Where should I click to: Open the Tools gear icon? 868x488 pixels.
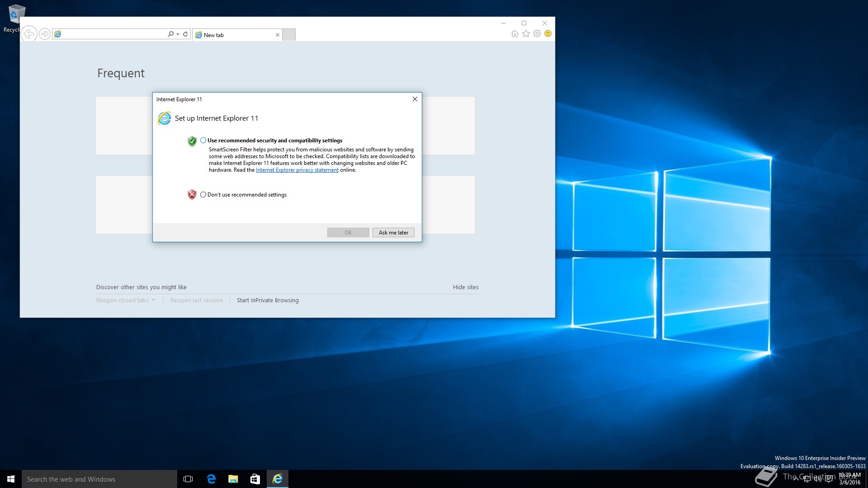pos(537,34)
